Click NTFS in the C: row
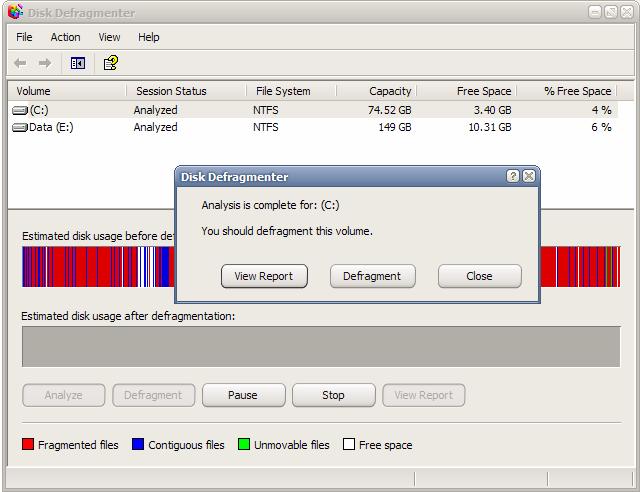The image size is (640, 492). [266, 110]
